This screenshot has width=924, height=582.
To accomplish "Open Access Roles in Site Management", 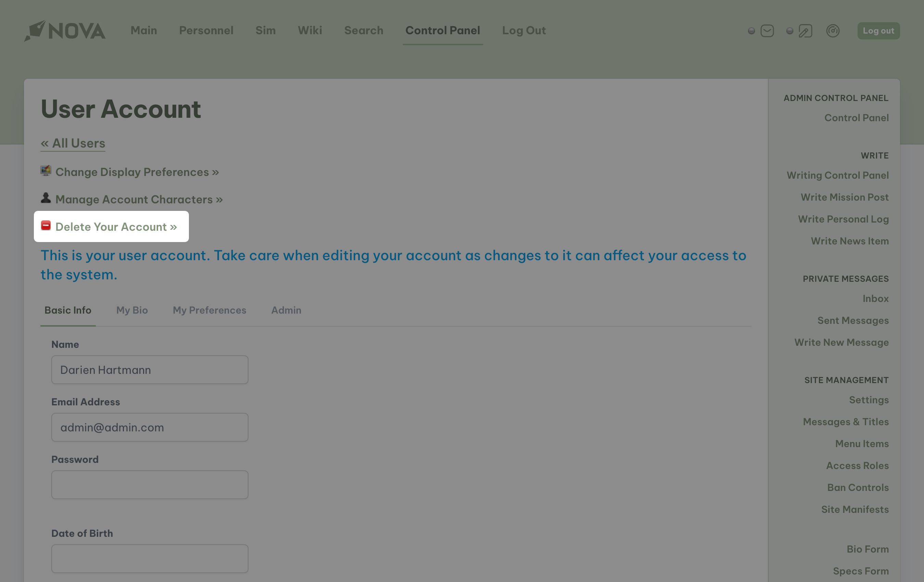I will [857, 465].
